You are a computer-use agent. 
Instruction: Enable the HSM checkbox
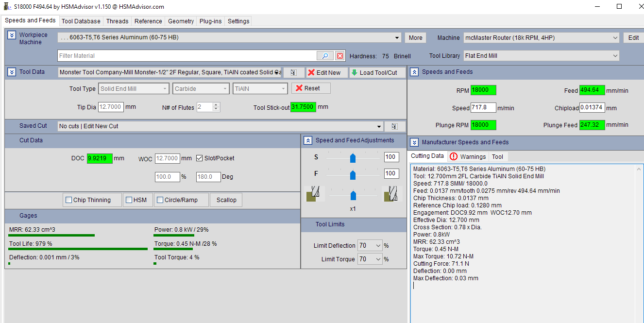[x=129, y=200]
